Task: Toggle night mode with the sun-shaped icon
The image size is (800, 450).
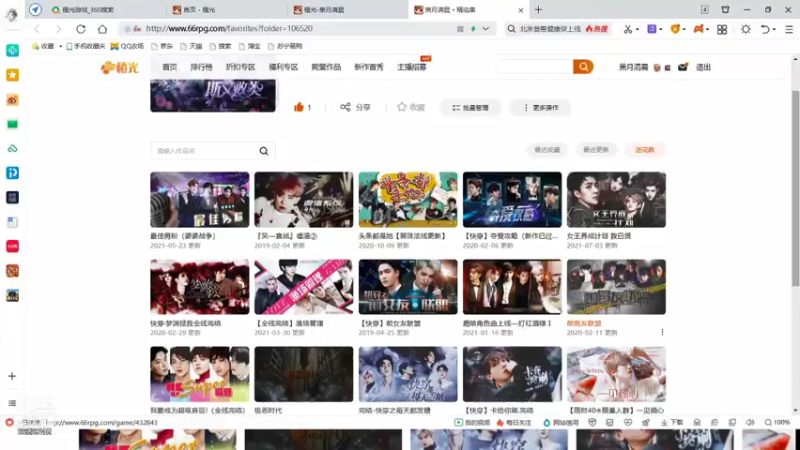Action: 745,30
